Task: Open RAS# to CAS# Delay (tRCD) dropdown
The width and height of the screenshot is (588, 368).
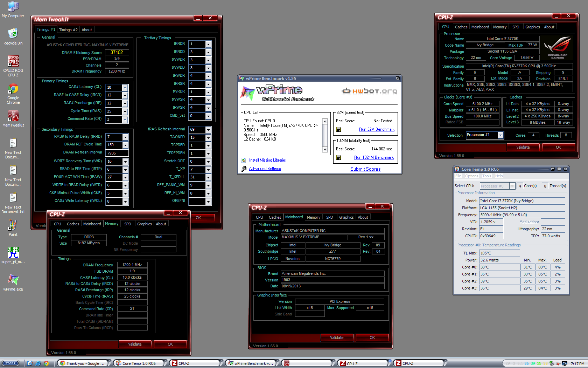Action: pos(125,95)
